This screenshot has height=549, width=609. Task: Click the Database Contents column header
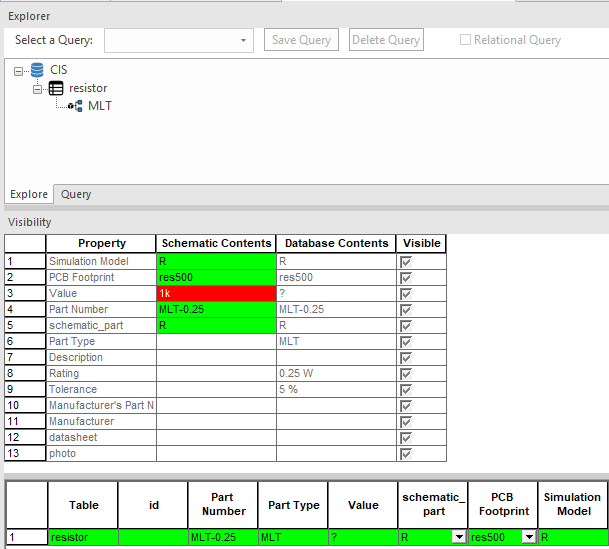336,243
